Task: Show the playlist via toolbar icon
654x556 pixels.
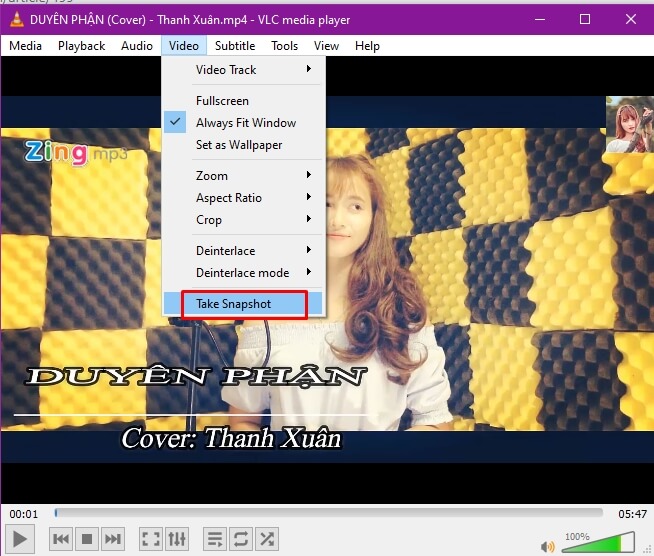Action: click(x=215, y=539)
